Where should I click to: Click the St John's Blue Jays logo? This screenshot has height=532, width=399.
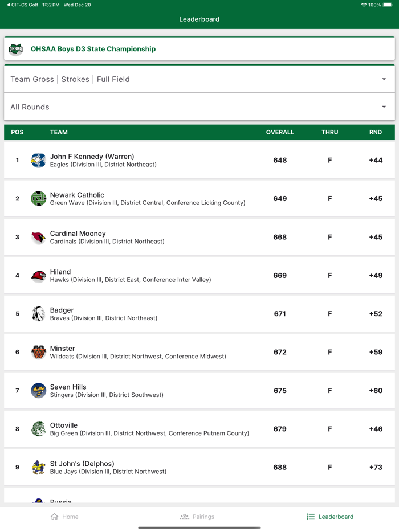click(38, 467)
